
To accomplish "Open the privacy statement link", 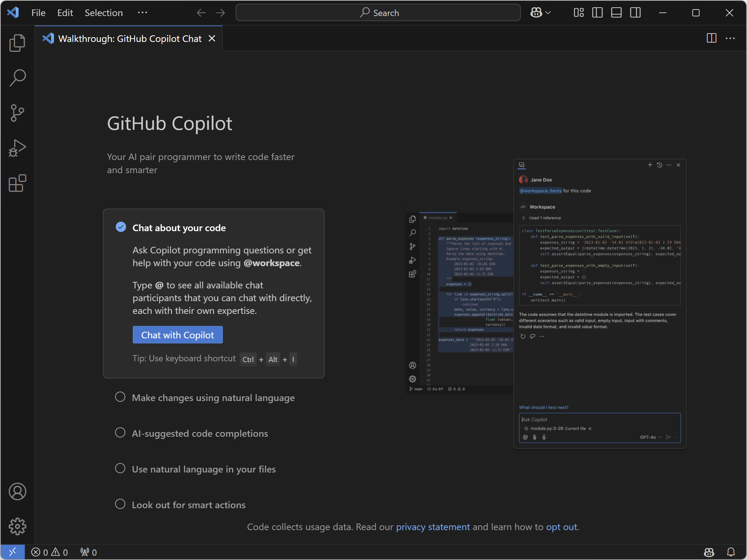I will (433, 527).
